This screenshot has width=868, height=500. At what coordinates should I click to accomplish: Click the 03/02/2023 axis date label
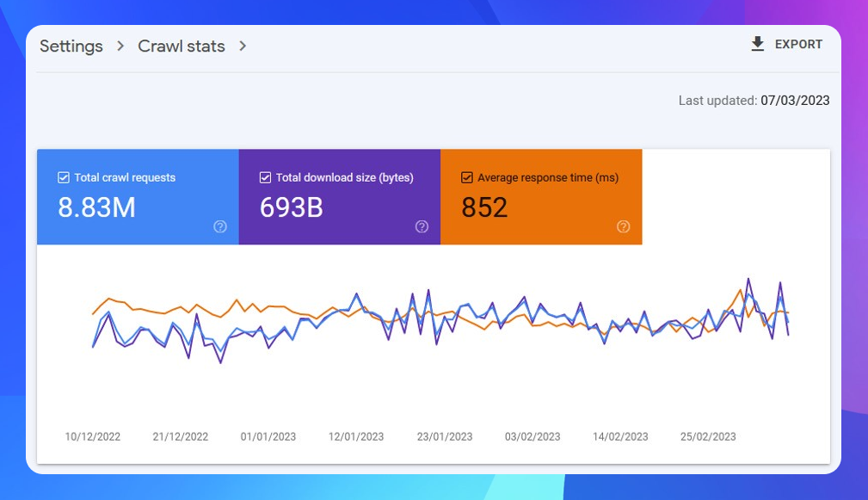[532, 437]
